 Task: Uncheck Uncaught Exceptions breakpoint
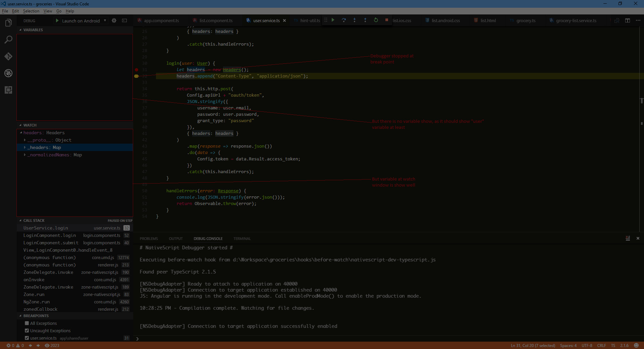click(x=27, y=331)
